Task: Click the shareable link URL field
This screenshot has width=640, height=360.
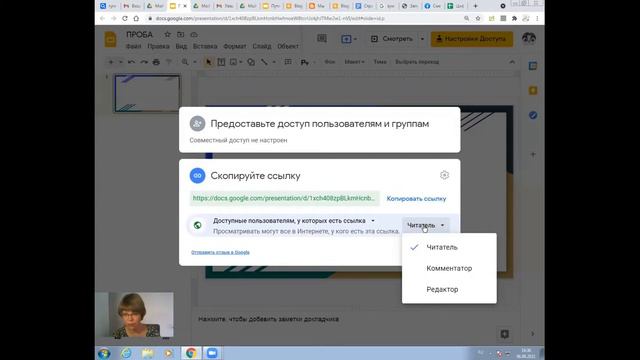Action: (284, 198)
